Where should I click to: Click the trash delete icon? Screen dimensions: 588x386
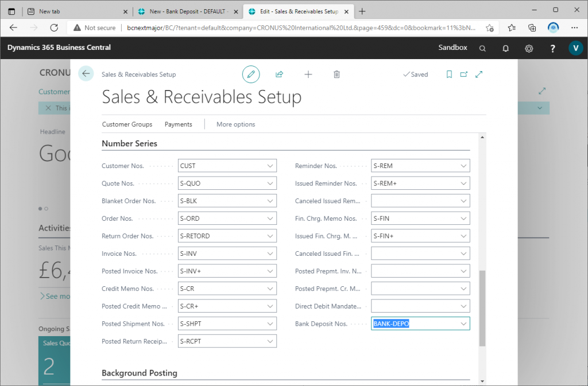(337, 74)
